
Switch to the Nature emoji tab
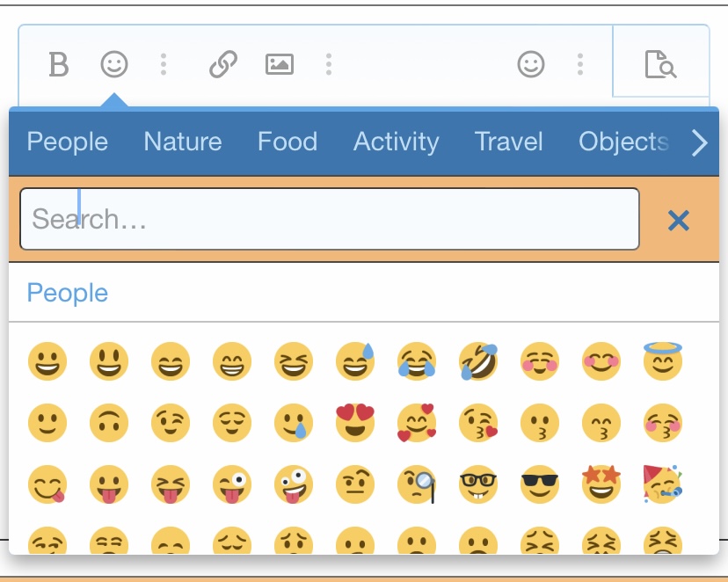183,142
